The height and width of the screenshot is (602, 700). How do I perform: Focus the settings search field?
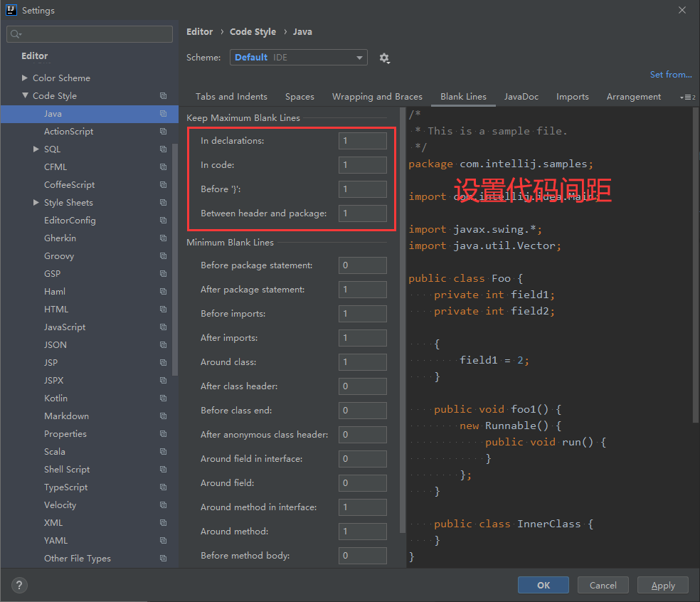(90, 34)
